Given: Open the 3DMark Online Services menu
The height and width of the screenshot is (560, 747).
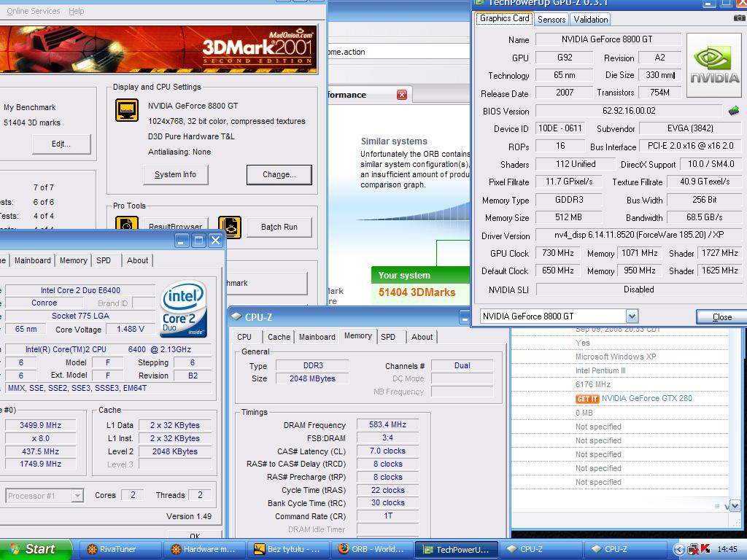Looking at the screenshot, I should tap(34, 11).
